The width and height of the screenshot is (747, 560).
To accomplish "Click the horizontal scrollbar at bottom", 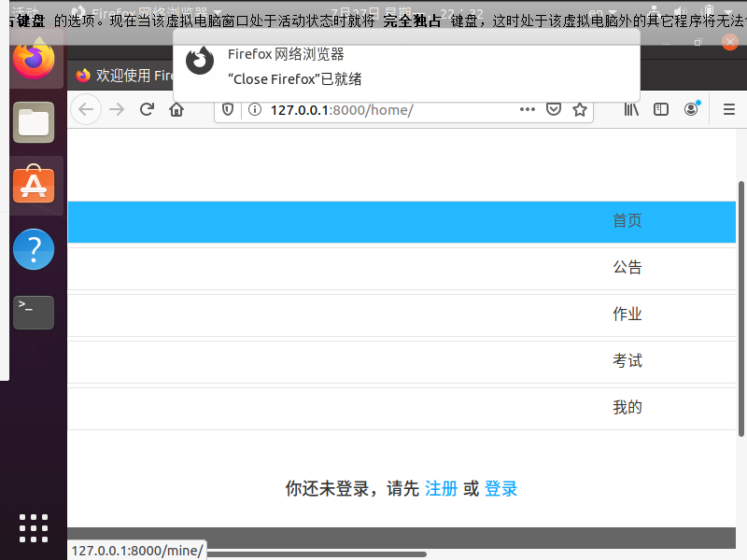I will pyautogui.click(x=315, y=554).
